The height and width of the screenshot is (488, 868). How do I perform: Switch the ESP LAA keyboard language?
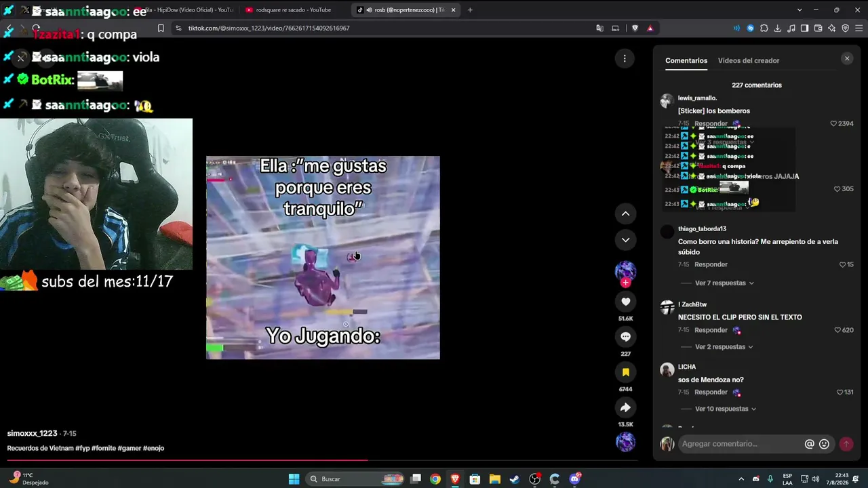coord(787,479)
